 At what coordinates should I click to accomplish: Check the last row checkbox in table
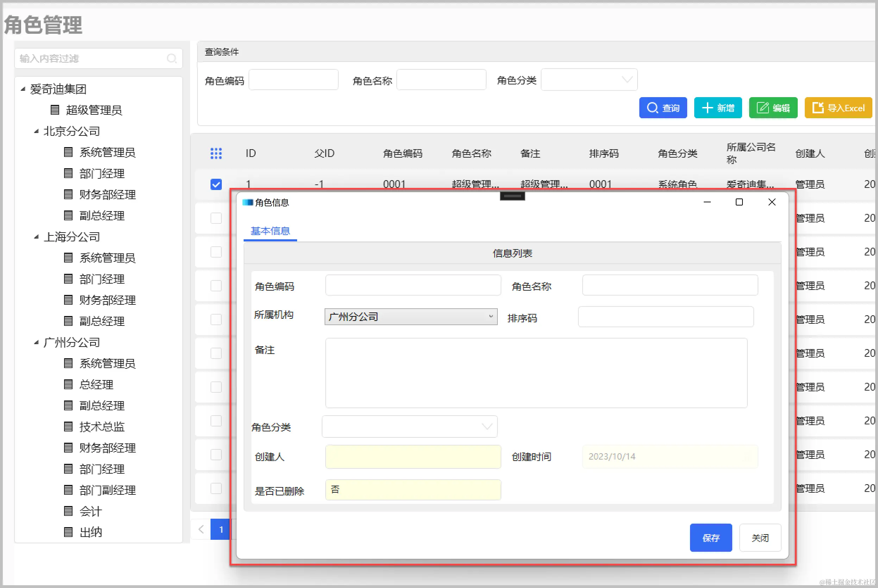pos(216,488)
